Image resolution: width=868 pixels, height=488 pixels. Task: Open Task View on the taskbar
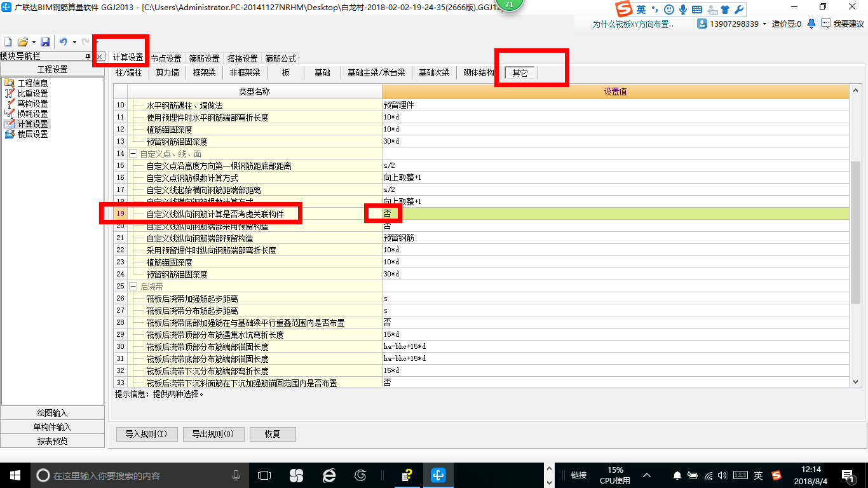(264, 475)
